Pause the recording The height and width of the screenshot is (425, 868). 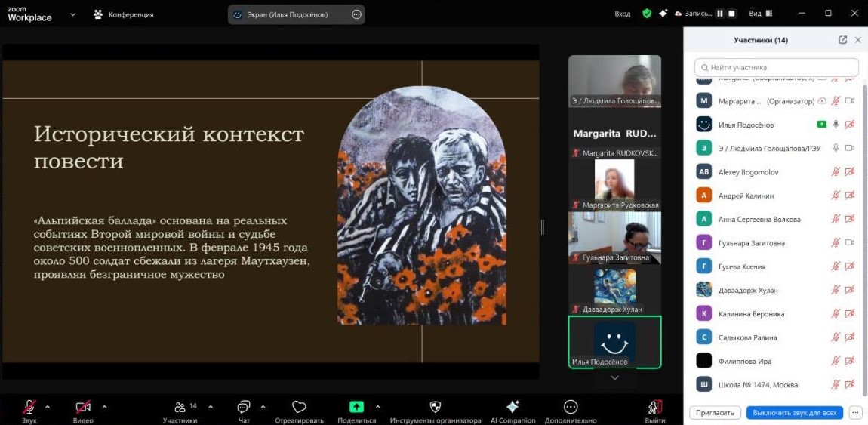pos(719,14)
